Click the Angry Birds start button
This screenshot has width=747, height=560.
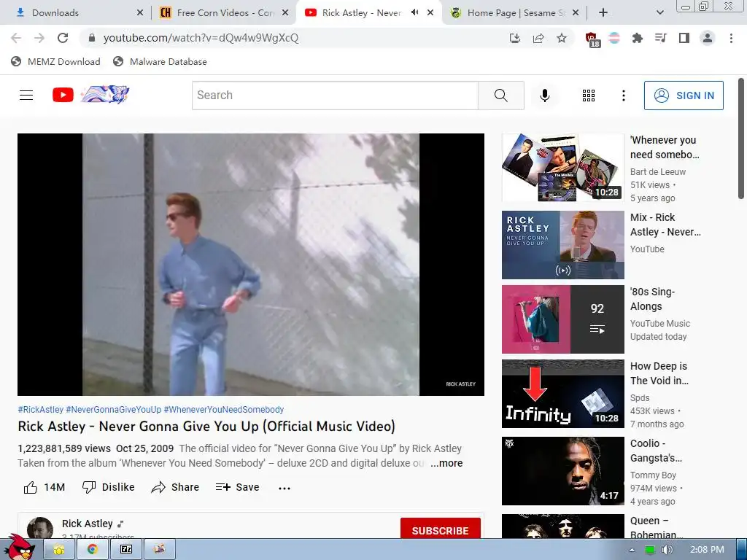pos(21,548)
